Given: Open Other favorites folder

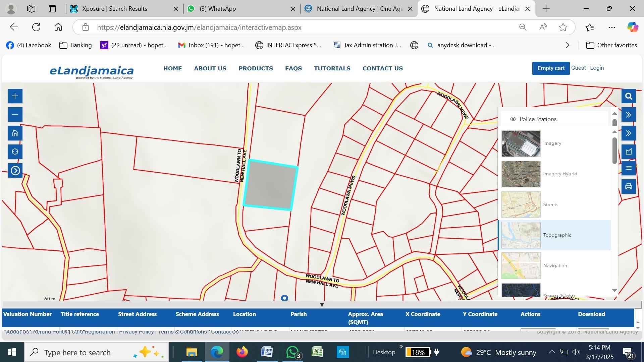Looking at the screenshot, I should (x=611, y=45).
